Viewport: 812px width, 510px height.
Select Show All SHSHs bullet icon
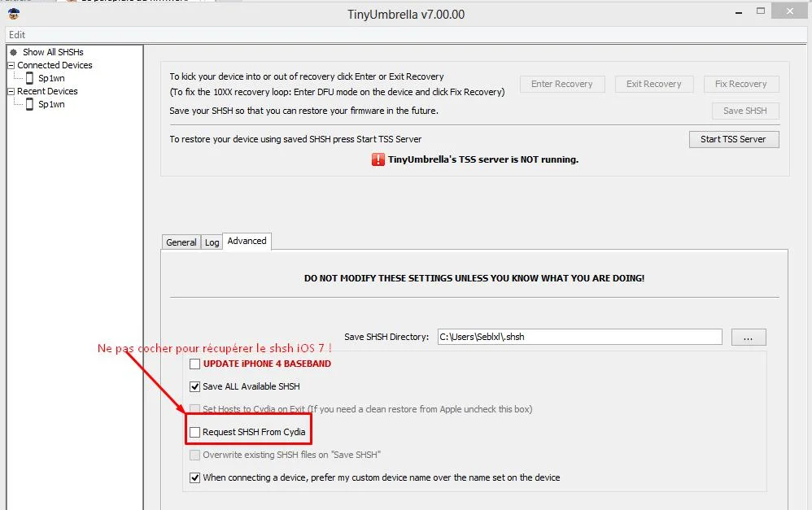(14, 52)
